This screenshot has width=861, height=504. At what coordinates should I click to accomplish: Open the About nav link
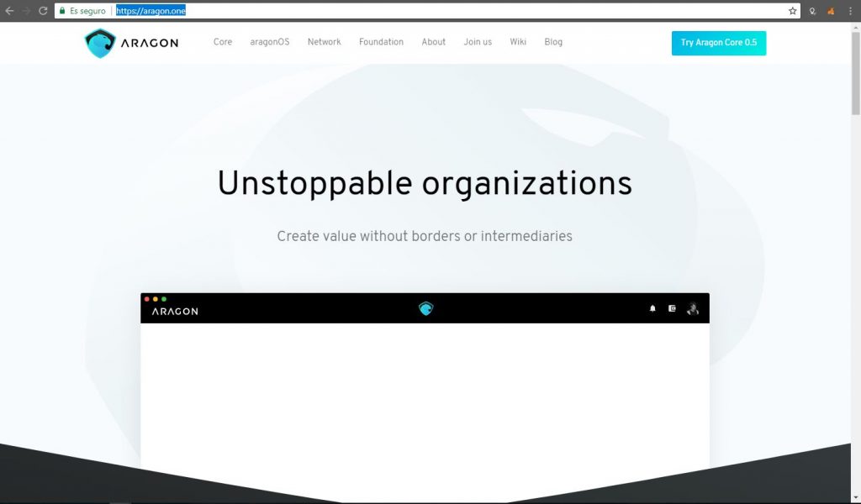click(x=434, y=42)
